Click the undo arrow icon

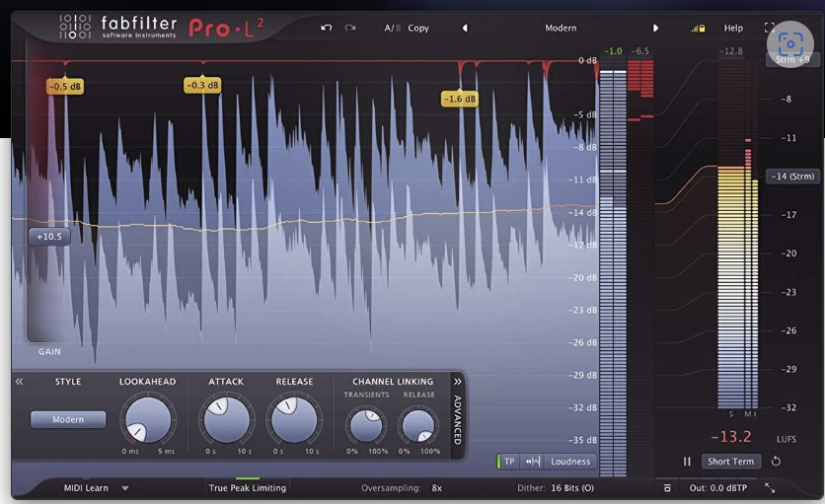tap(327, 28)
